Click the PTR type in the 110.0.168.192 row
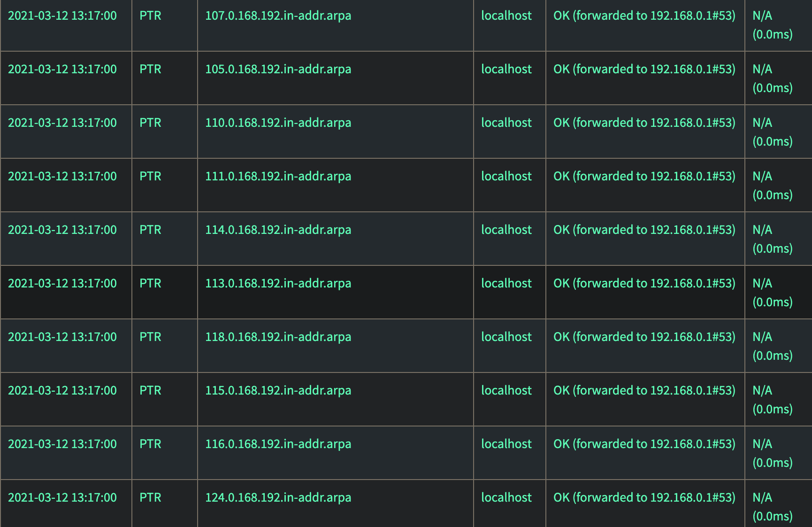The height and width of the screenshot is (527, 812). pos(150,123)
